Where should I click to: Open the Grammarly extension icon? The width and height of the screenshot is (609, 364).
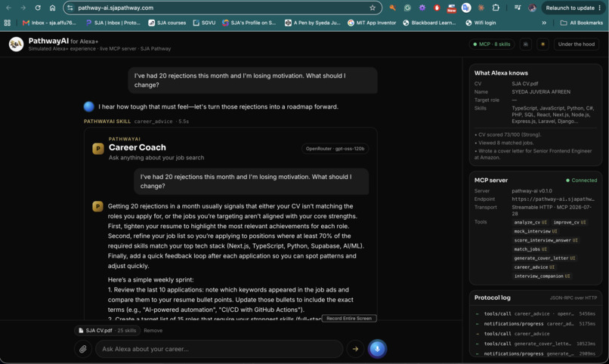(407, 8)
